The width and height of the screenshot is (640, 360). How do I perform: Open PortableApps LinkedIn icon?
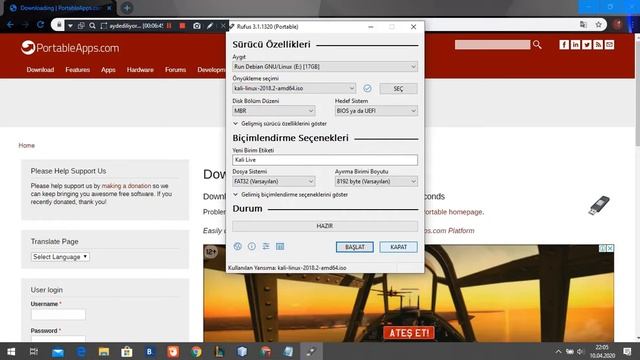(x=576, y=44)
